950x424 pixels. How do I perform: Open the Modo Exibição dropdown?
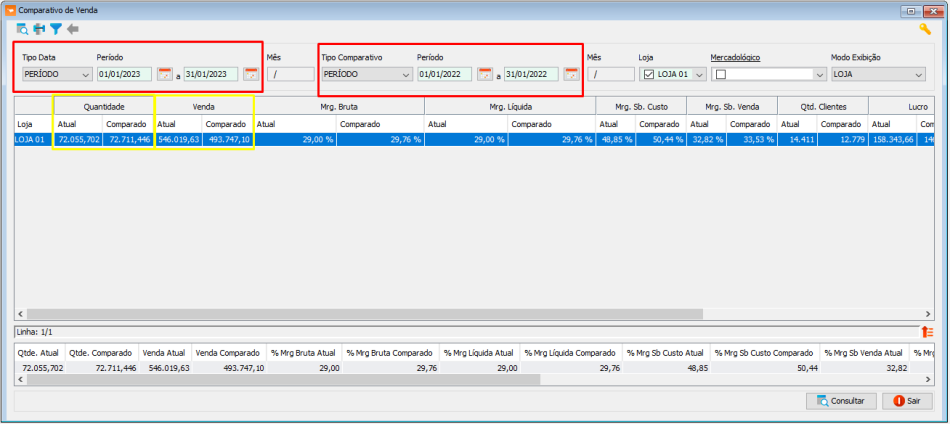(x=918, y=74)
